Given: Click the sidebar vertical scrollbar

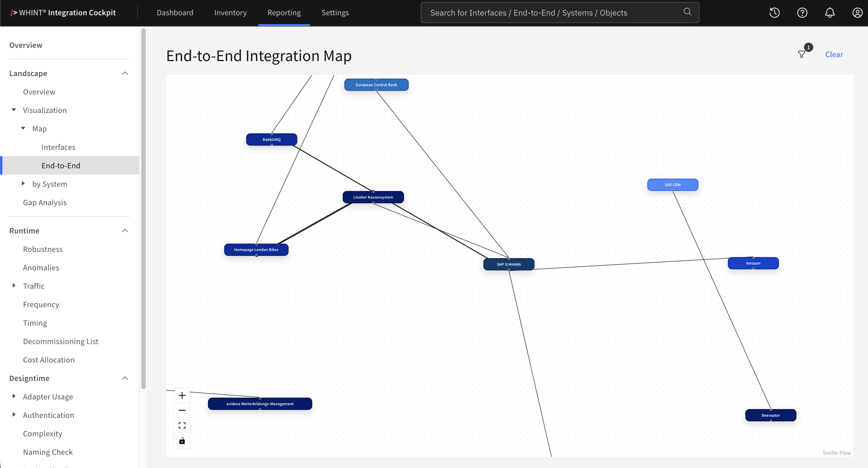Looking at the screenshot, I should click(143, 209).
